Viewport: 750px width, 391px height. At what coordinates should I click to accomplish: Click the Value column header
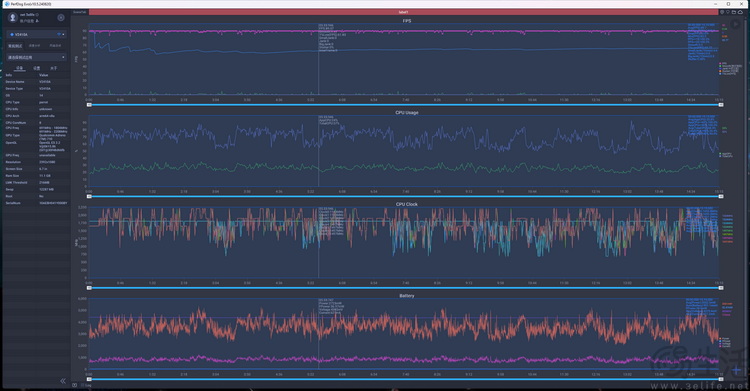click(x=44, y=75)
